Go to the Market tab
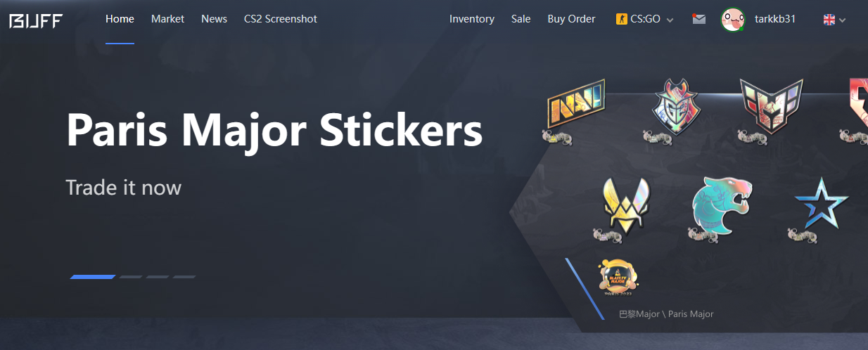Screen dimensions: 868x350 click(x=167, y=19)
